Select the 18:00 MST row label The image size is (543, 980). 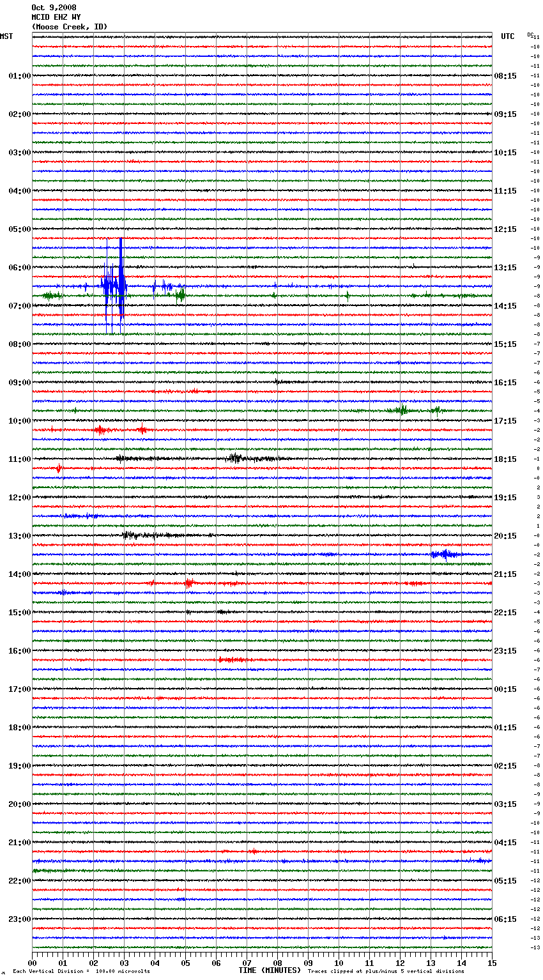pos(20,728)
